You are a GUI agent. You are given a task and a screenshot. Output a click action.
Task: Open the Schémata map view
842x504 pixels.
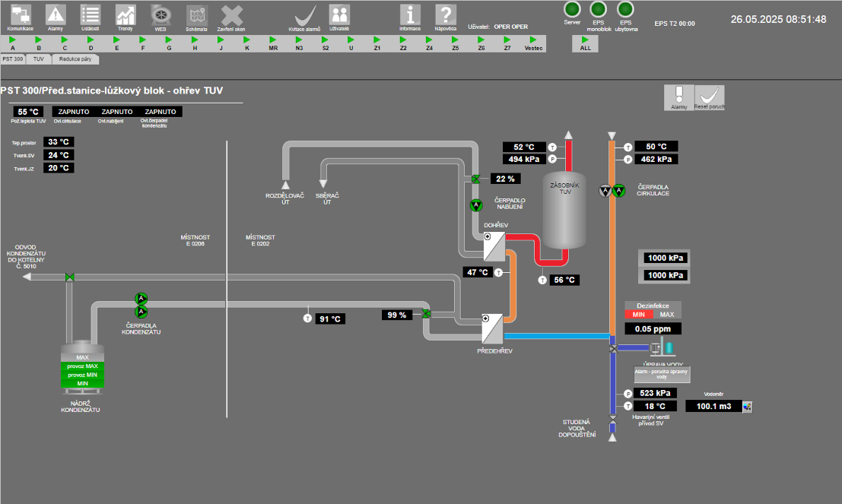click(x=196, y=15)
